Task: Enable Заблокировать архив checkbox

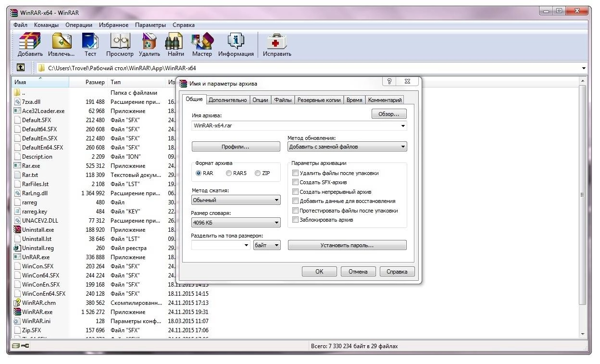Action: [x=296, y=220]
